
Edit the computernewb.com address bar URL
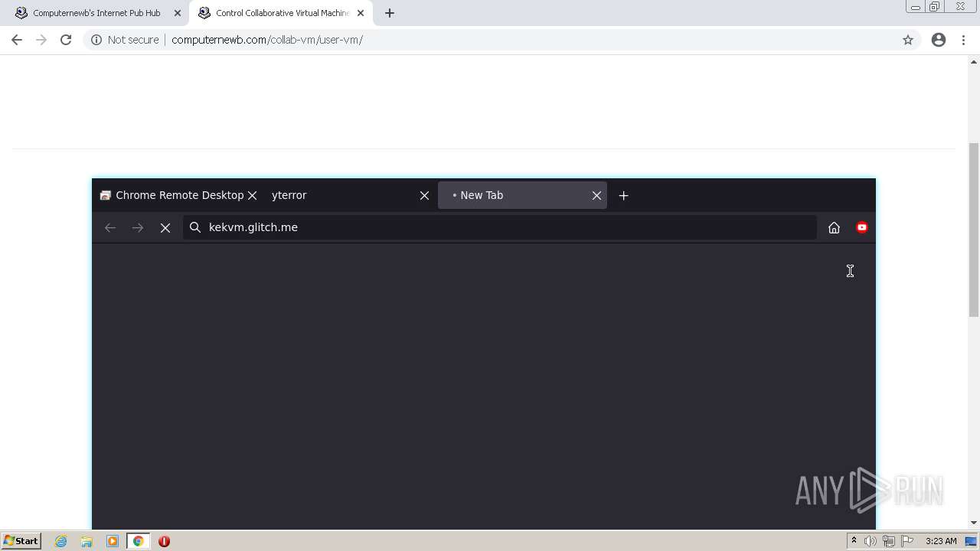[266, 40]
